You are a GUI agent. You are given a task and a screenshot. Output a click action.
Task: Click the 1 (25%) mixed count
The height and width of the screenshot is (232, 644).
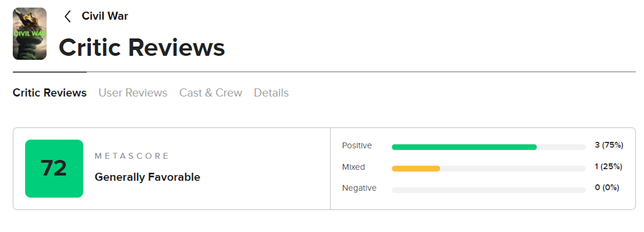click(608, 167)
